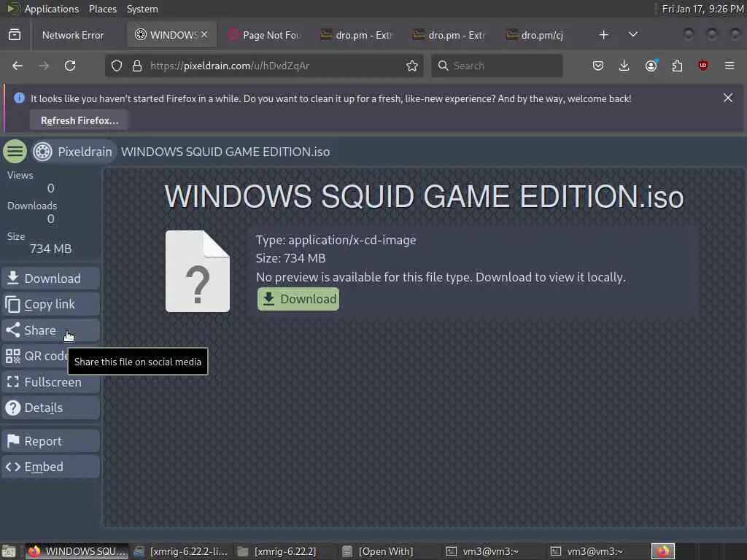This screenshot has width=747, height=560.
Task: Go back to previous page
Action: click(18, 66)
